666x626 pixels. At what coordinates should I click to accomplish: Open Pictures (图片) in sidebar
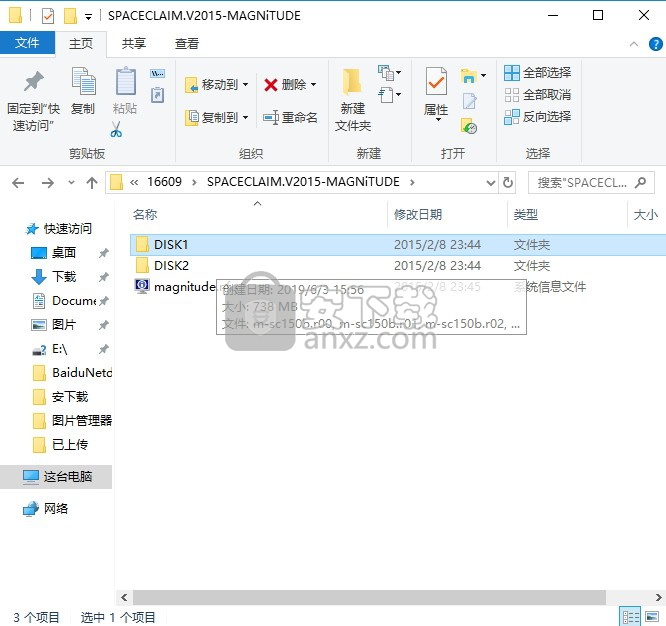click(54, 325)
